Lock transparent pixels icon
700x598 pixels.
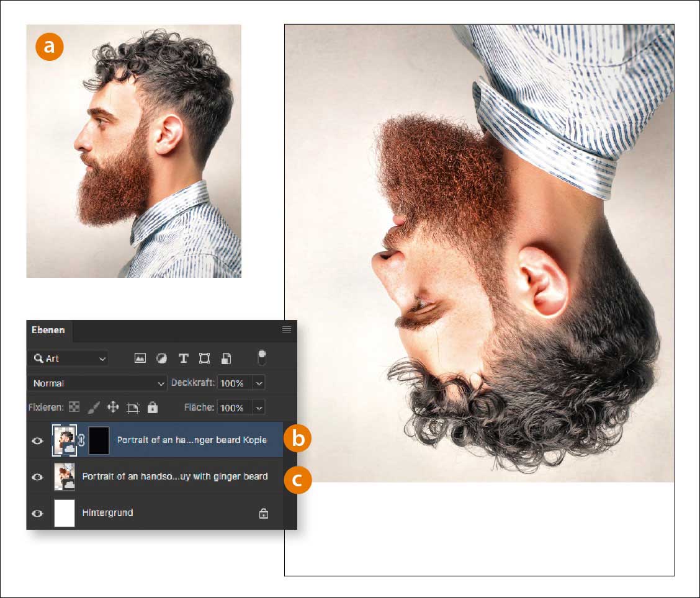click(74, 407)
